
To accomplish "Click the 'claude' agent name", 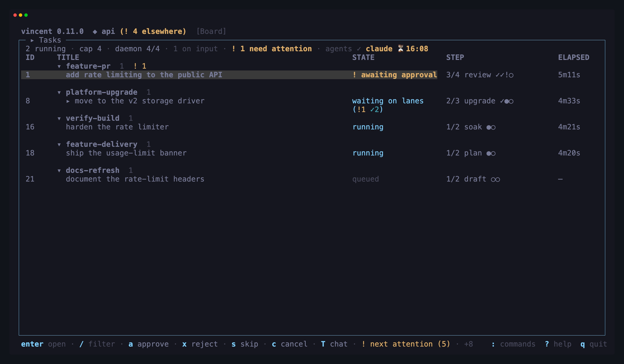I will pyautogui.click(x=379, y=49).
